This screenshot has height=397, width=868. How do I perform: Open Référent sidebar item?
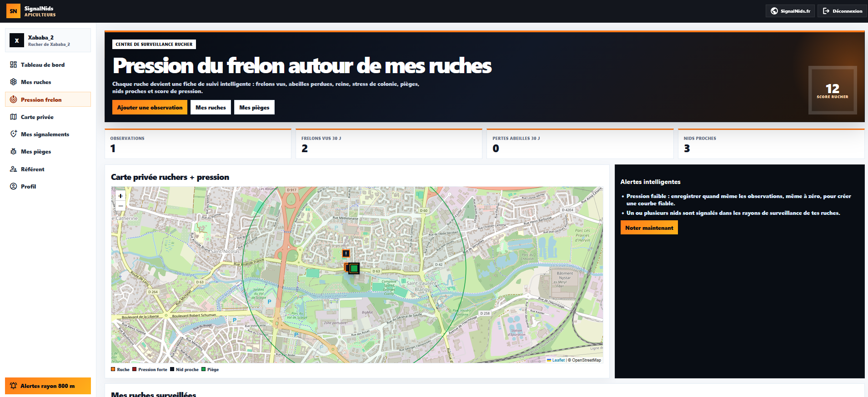tap(48, 169)
